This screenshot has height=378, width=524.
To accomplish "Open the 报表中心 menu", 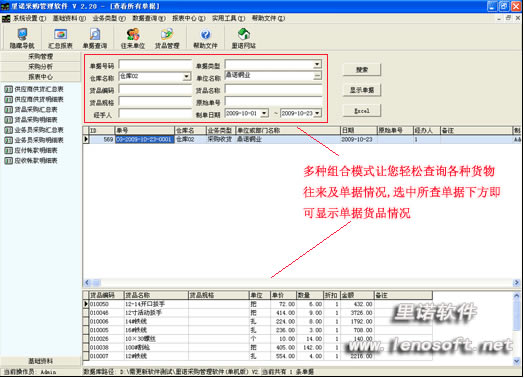I will click(188, 18).
